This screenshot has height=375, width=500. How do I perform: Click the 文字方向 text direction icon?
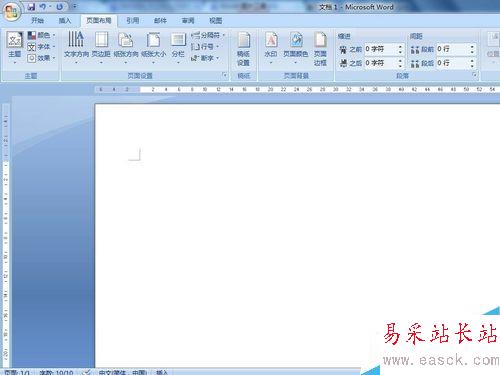click(76, 47)
